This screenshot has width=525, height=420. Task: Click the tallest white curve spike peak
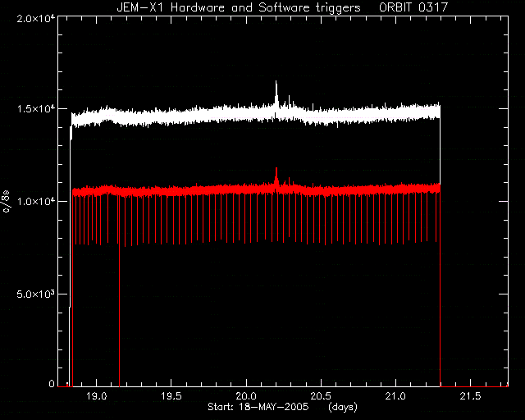(276, 82)
